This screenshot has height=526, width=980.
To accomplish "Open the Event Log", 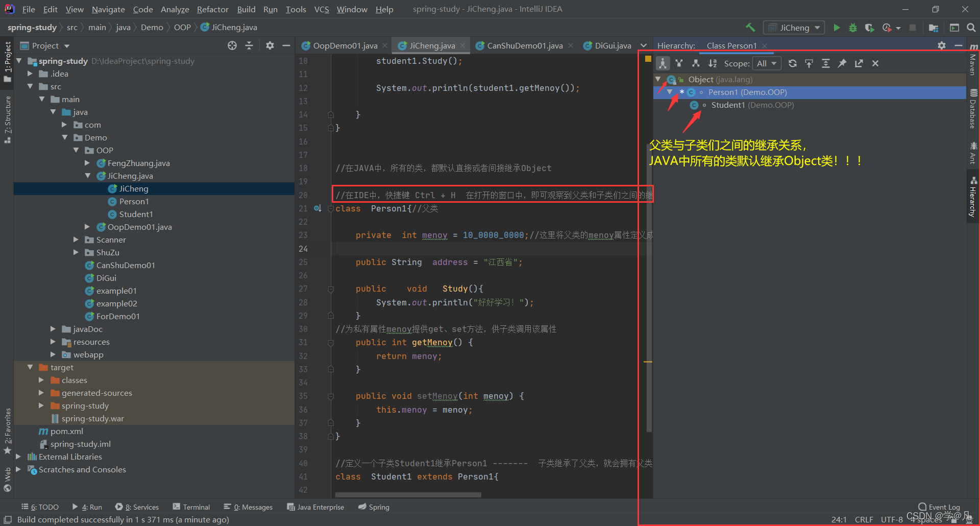I will (x=939, y=507).
